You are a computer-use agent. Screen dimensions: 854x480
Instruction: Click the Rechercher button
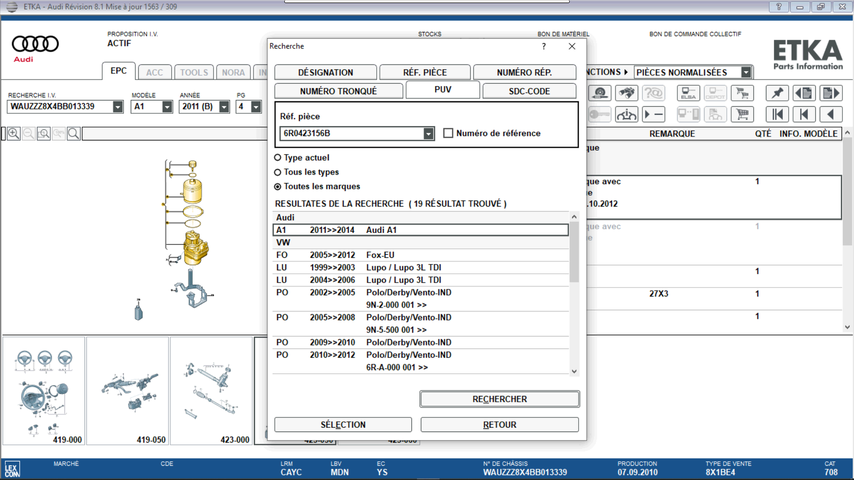(x=499, y=399)
